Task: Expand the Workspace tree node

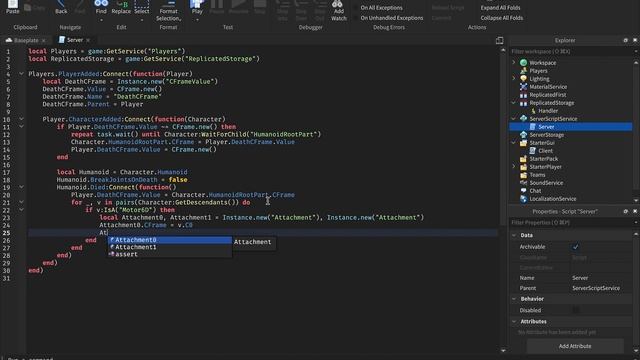Action: pos(514,62)
